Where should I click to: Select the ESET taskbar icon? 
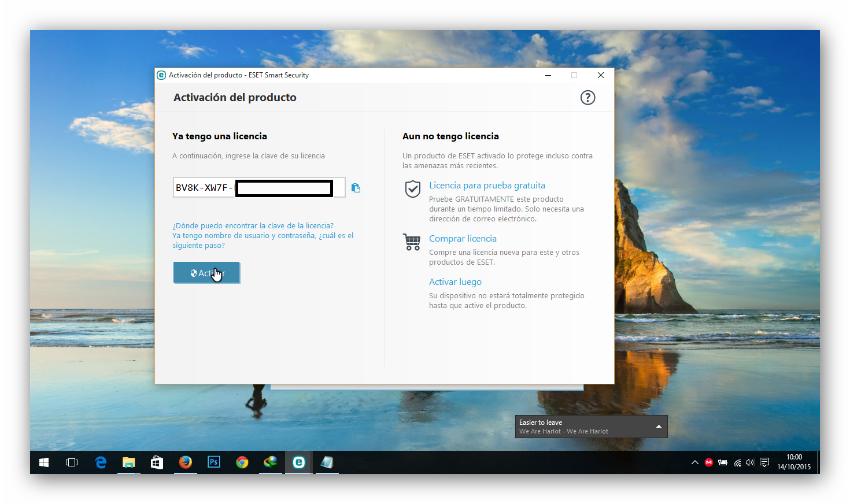pyautogui.click(x=298, y=462)
